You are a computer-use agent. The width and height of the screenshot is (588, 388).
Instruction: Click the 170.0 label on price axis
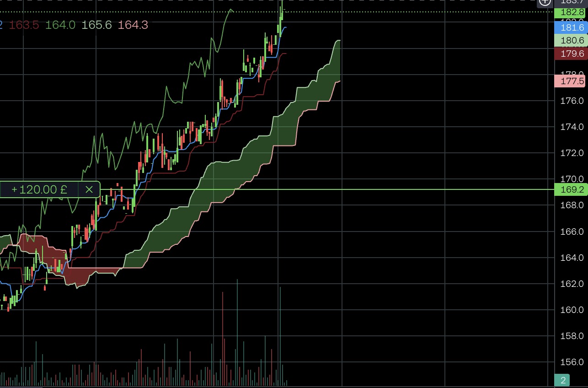tap(572, 179)
